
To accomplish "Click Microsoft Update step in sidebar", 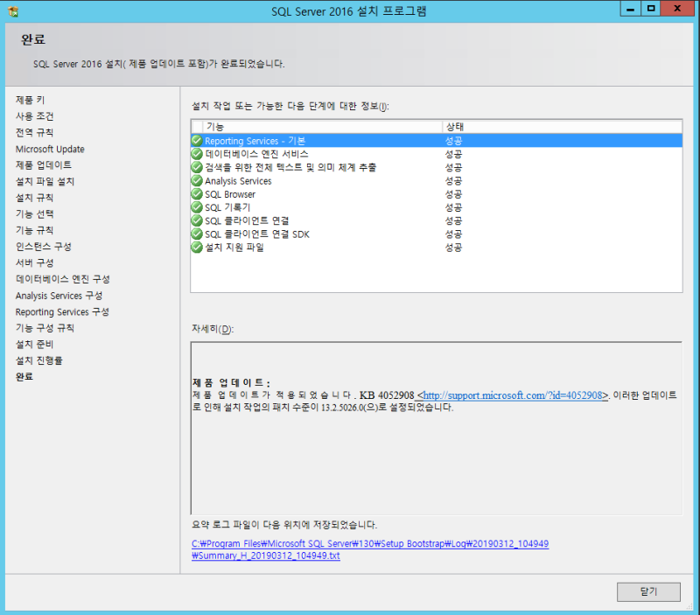I will [x=50, y=149].
